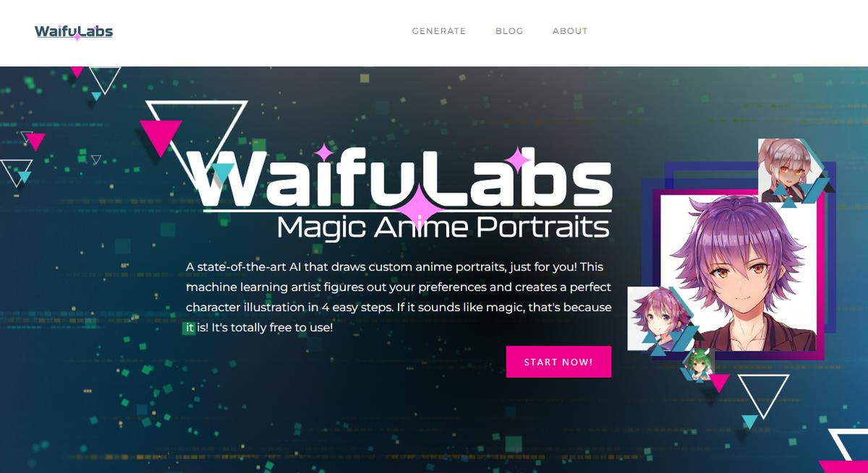Click the Magic Anime Portraits subtitle
This screenshot has height=473, width=868.
[x=443, y=228]
